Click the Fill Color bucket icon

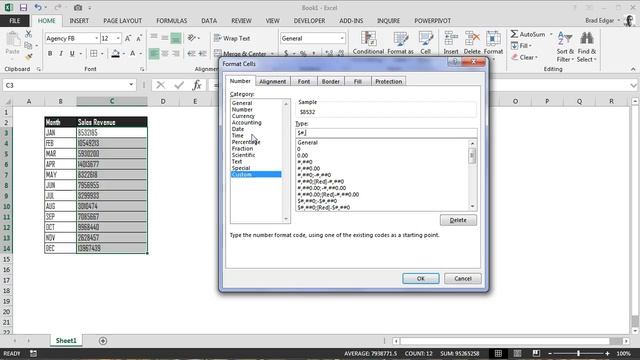[x=116, y=53]
